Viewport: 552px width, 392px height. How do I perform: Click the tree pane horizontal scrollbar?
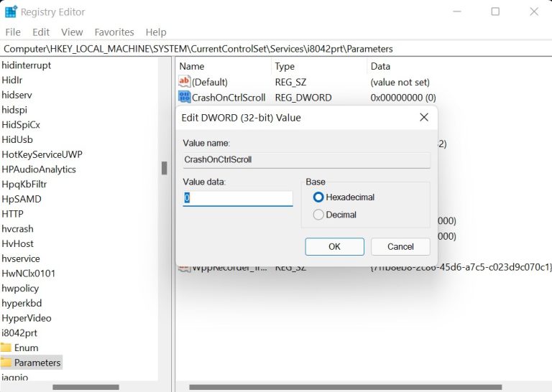[x=86, y=387]
